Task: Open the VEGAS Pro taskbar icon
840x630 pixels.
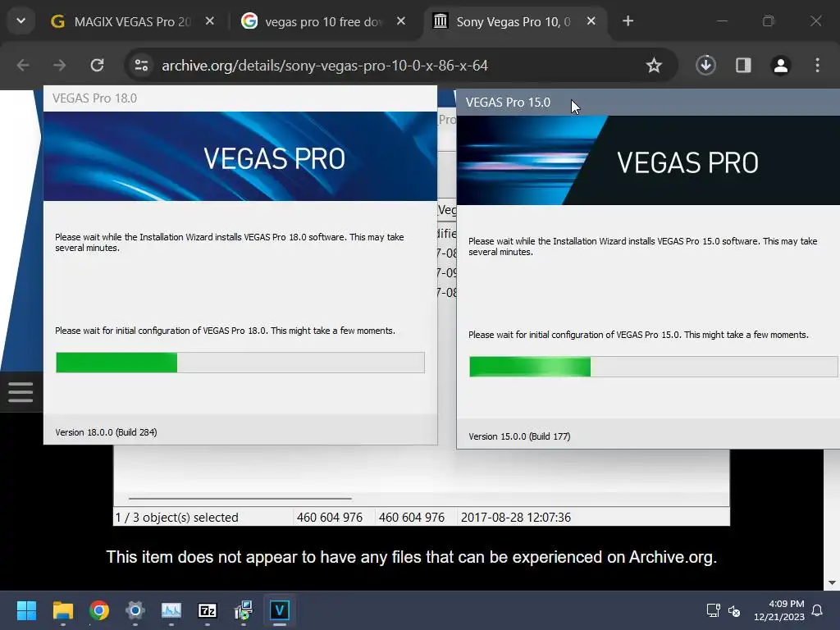Action: pyautogui.click(x=280, y=610)
